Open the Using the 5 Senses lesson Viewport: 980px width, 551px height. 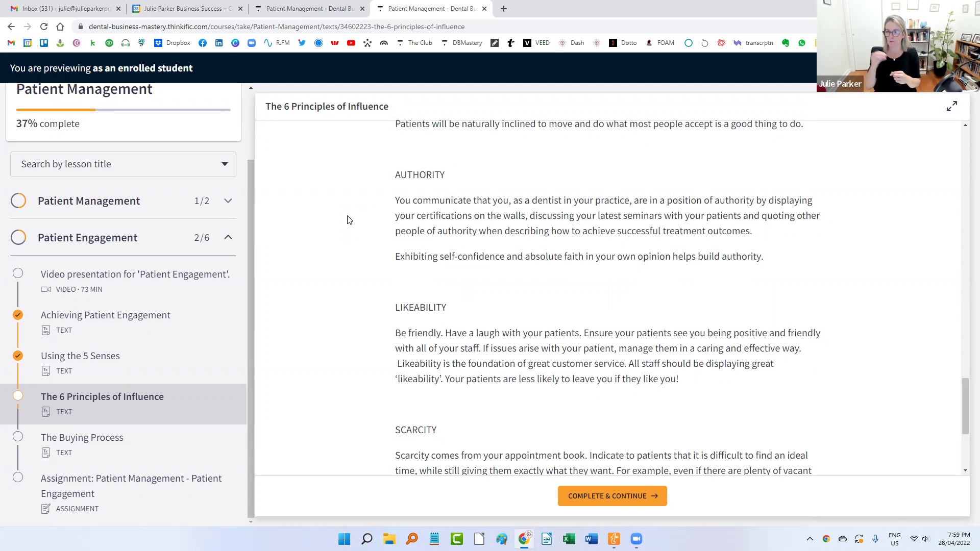click(80, 356)
